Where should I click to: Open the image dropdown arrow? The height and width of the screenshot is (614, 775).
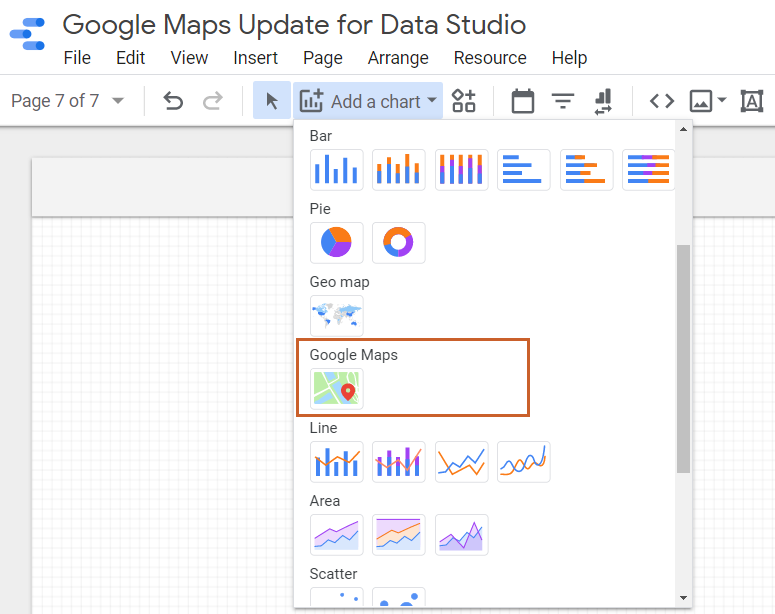coord(722,100)
